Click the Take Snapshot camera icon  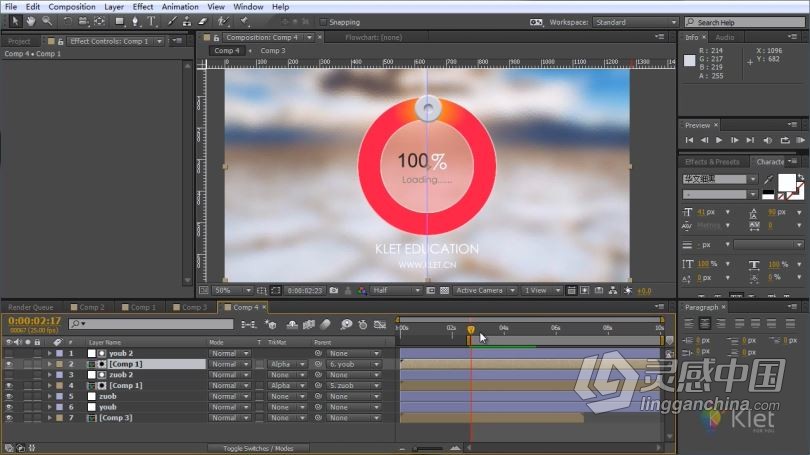pyautogui.click(x=334, y=291)
